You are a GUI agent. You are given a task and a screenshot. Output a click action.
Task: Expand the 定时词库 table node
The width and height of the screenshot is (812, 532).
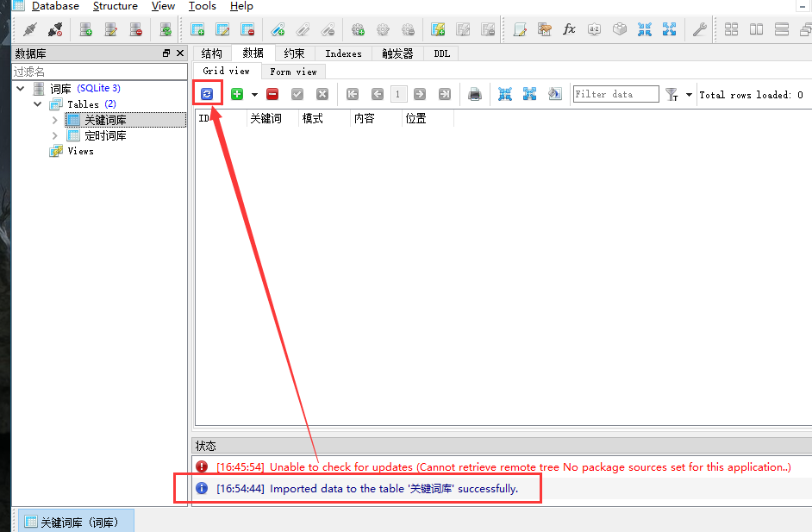point(55,135)
